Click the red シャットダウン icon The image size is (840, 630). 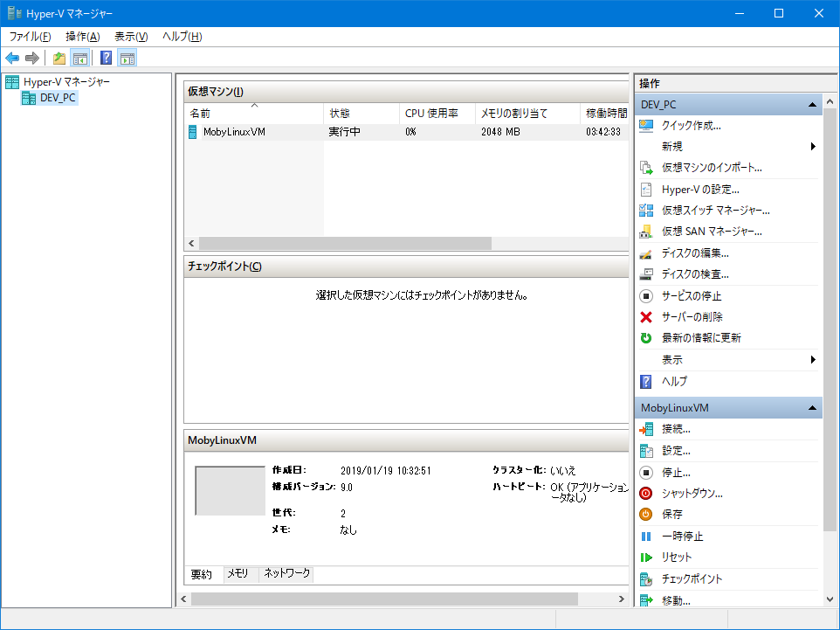[646, 494]
